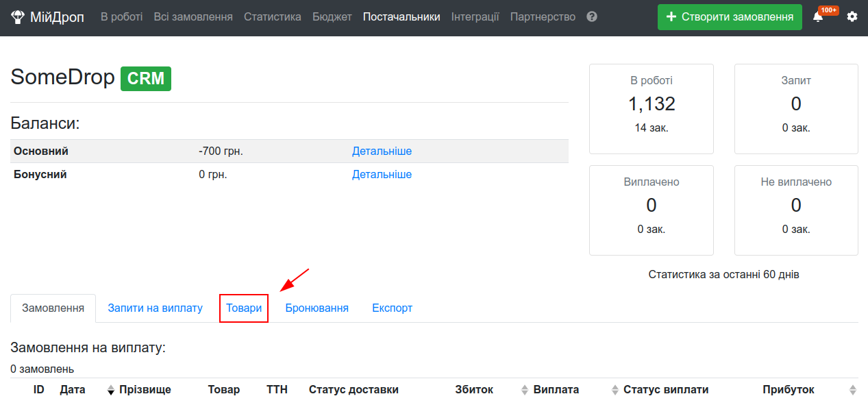Screen dimensions: 868x418
Task: Click the Створити замовлення button
Action: point(730,16)
